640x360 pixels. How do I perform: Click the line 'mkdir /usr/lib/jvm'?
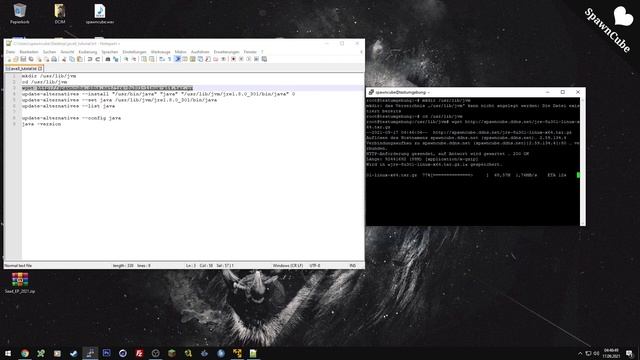point(49,76)
